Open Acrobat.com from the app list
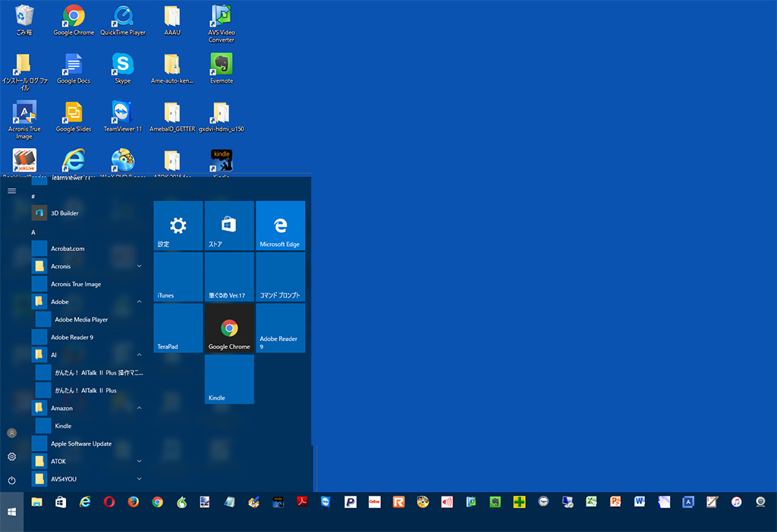 (88, 248)
